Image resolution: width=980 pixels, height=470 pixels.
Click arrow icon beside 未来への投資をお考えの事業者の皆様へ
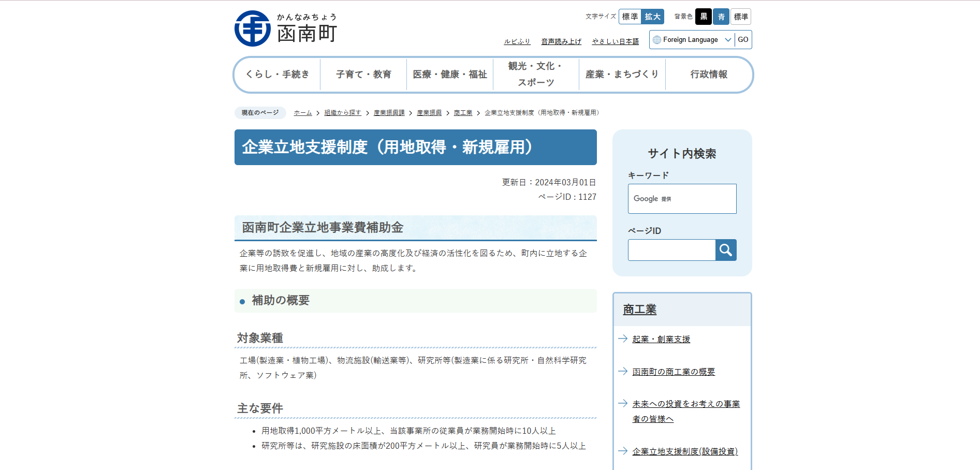coord(623,403)
